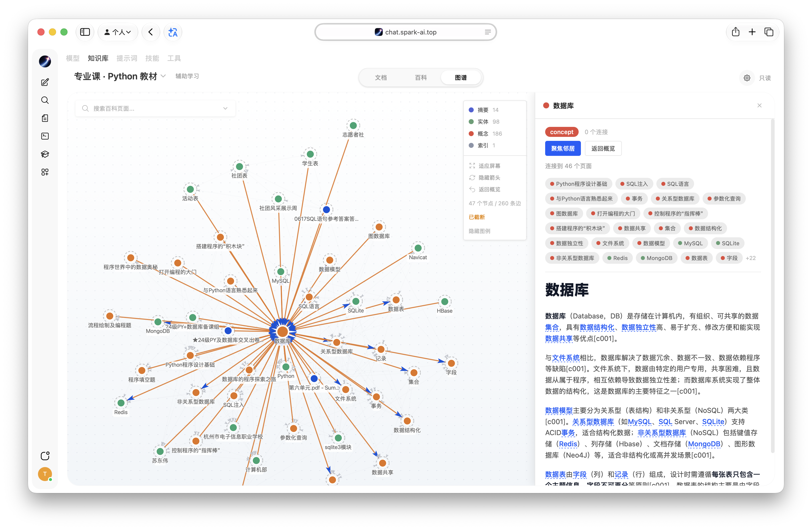Image resolution: width=812 pixels, height=530 pixels.
Task: Show tab overview icon
Action: pyautogui.click(x=769, y=32)
